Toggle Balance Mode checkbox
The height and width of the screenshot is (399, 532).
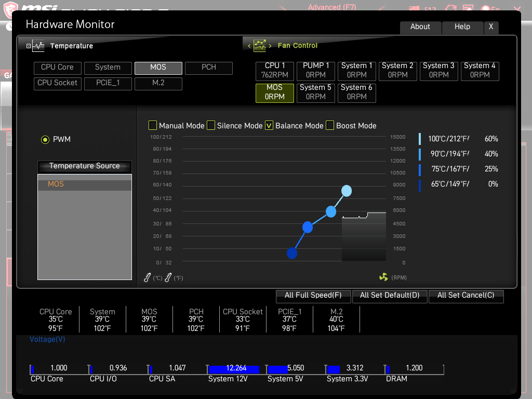[269, 126]
